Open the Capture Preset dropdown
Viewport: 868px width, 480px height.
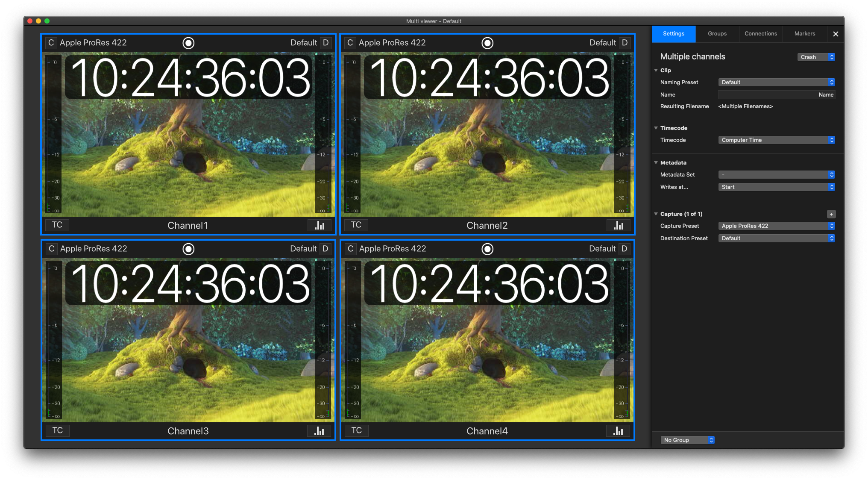777,226
